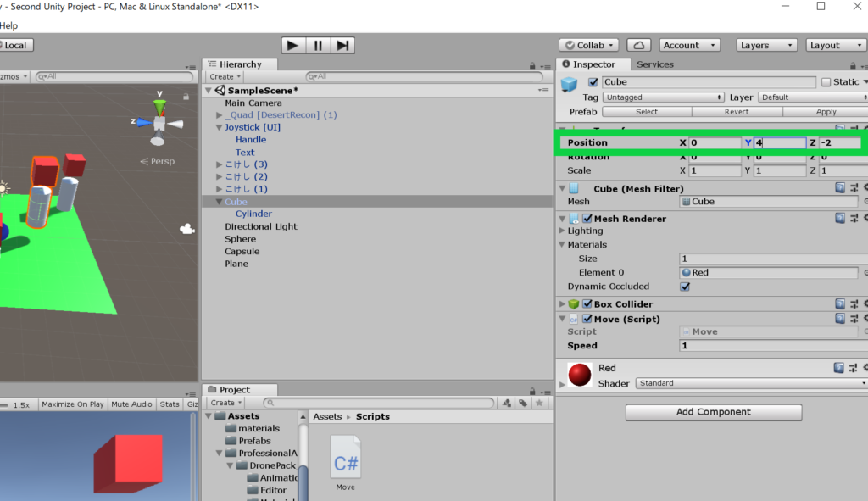Uncheck Dynamic Occluded option

(x=685, y=287)
